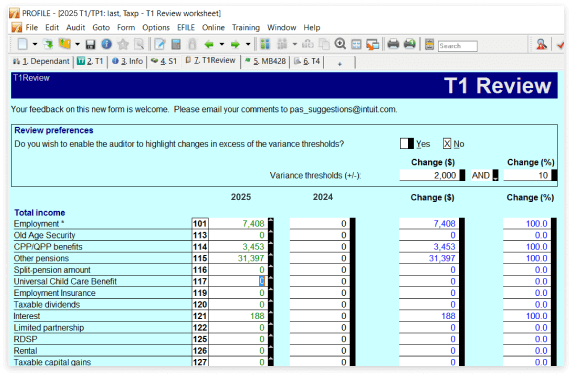Open the back arrow history dropdown
Viewport: 572px width, 376px height.
pyautogui.click(x=221, y=44)
